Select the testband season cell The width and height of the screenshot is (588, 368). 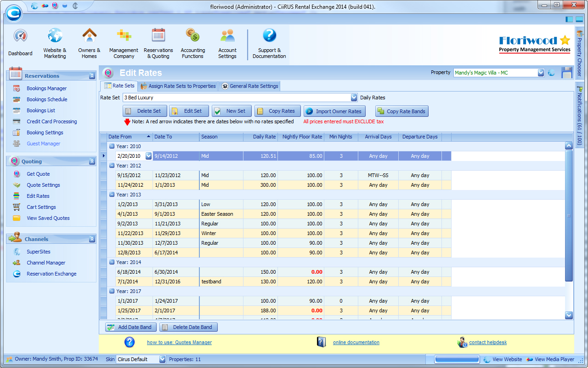221,282
